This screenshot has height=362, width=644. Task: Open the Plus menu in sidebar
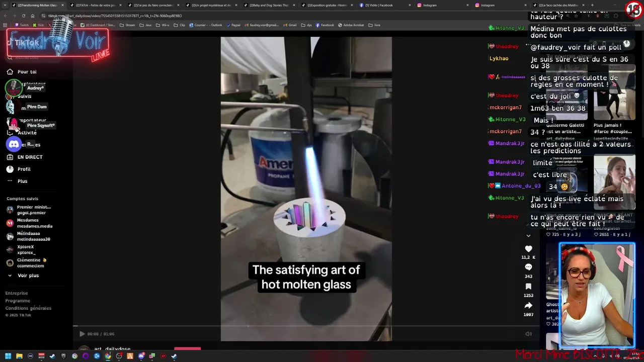coord(18,181)
